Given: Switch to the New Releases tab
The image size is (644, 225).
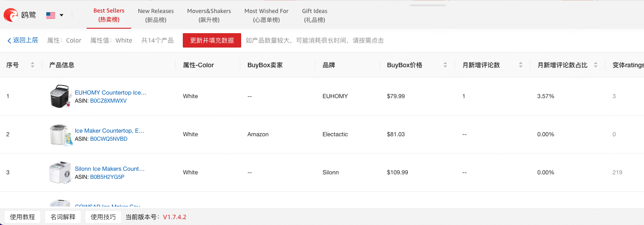Looking at the screenshot, I should coord(156,15).
